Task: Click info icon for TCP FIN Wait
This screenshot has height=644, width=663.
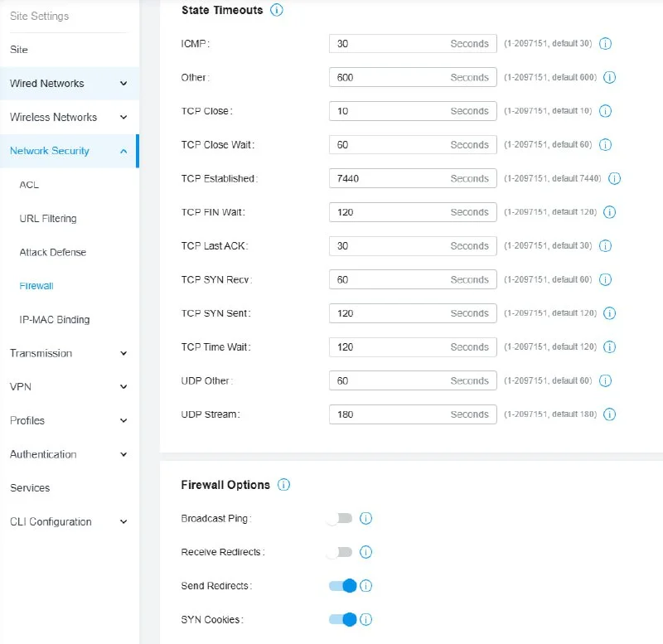Action: 609,212
